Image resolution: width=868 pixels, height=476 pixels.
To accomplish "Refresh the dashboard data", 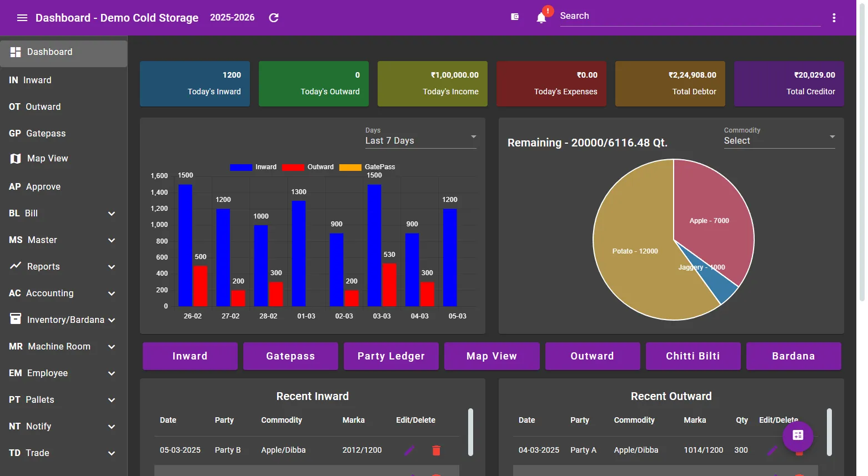I will tap(273, 17).
